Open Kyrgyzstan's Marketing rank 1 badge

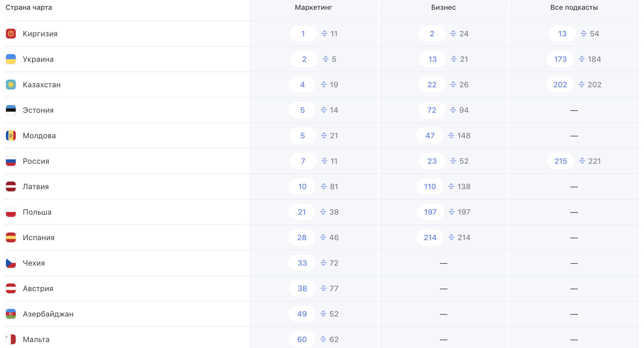[303, 34]
